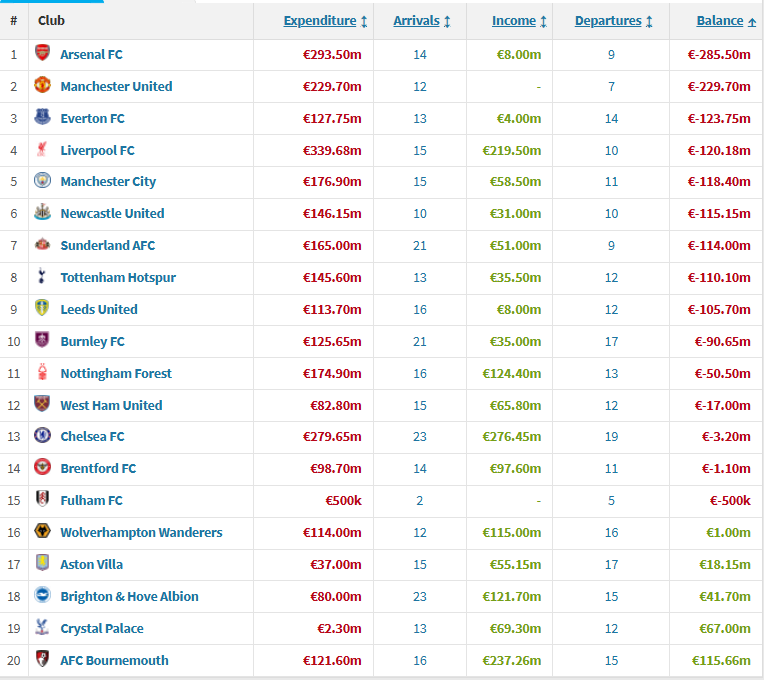Click the Aston Villa crest icon
The image size is (764, 680).
pos(42,563)
